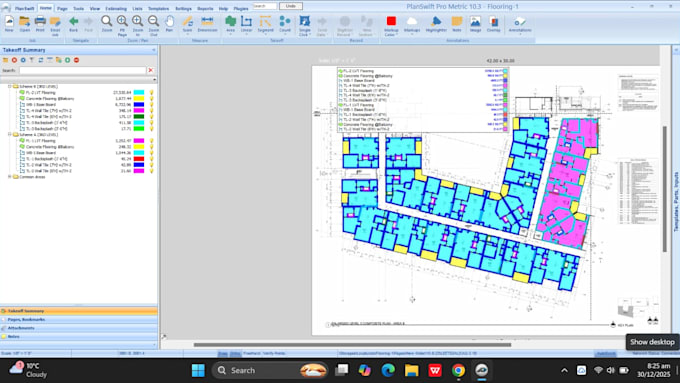680x383 pixels.
Task: Open the Estimating ribbon tab
Action: [x=116, y=9]
